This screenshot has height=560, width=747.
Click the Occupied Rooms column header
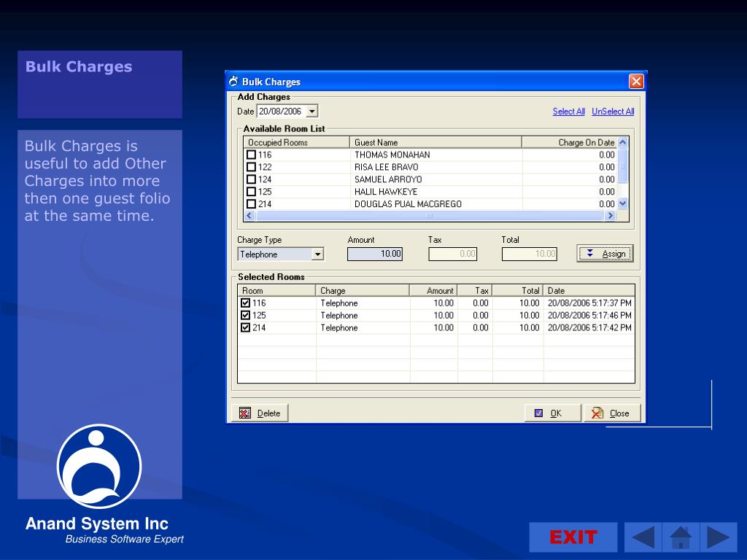click(296, 142)
